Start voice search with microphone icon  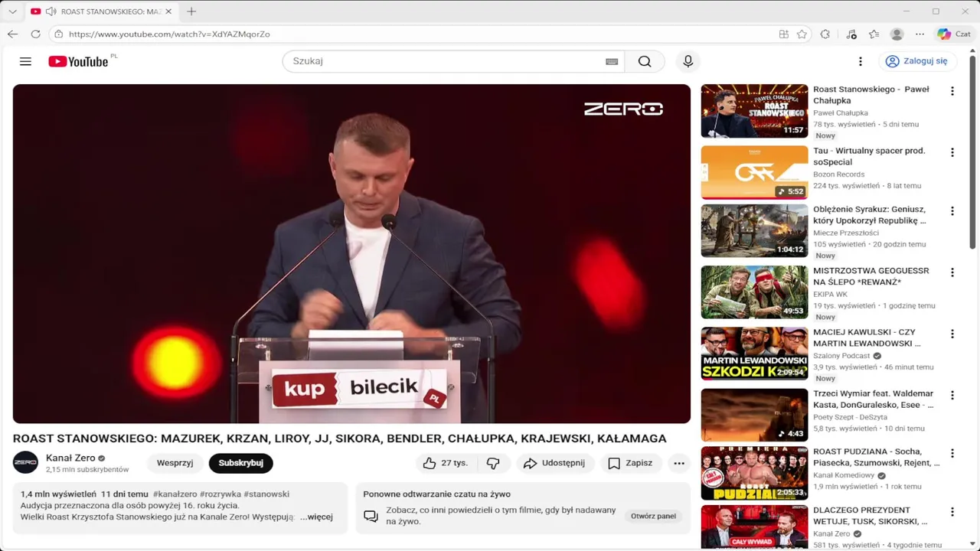[688, 61]
